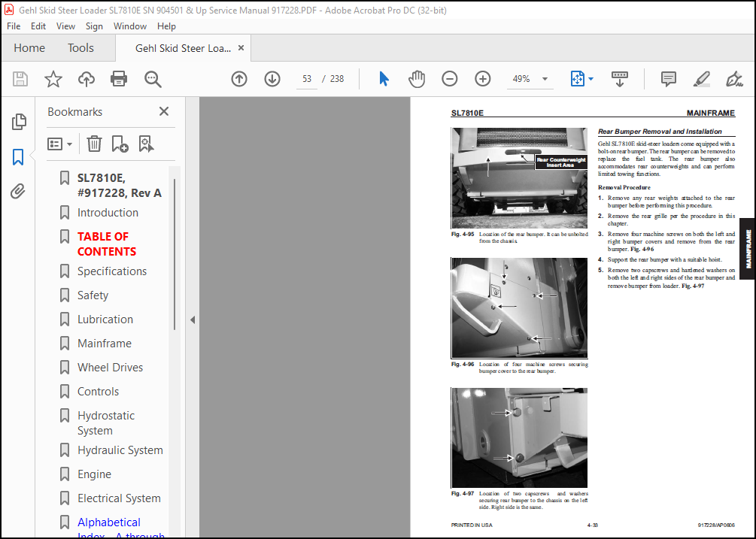Image resolution: width=756 pixels, height=539 pixels.
Task: Zoom out with minus icon
Action: [x=449, y=78]
